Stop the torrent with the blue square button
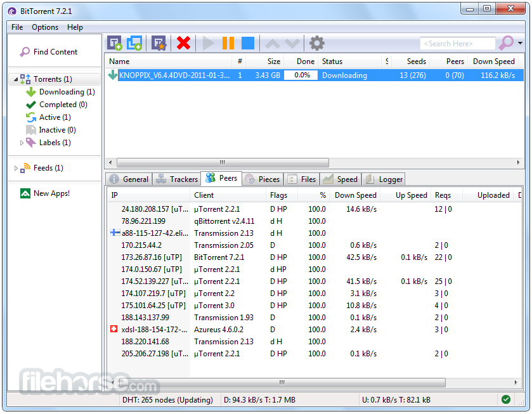The image size is (532, 414). click(x=248, y=43)
